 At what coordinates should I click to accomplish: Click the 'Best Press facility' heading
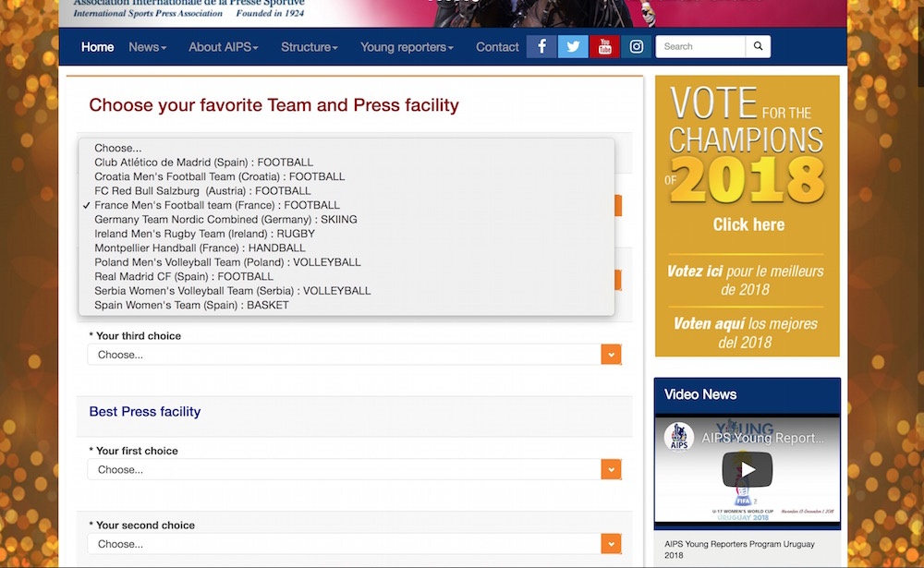pyautogui.click(x=145, y=411)
